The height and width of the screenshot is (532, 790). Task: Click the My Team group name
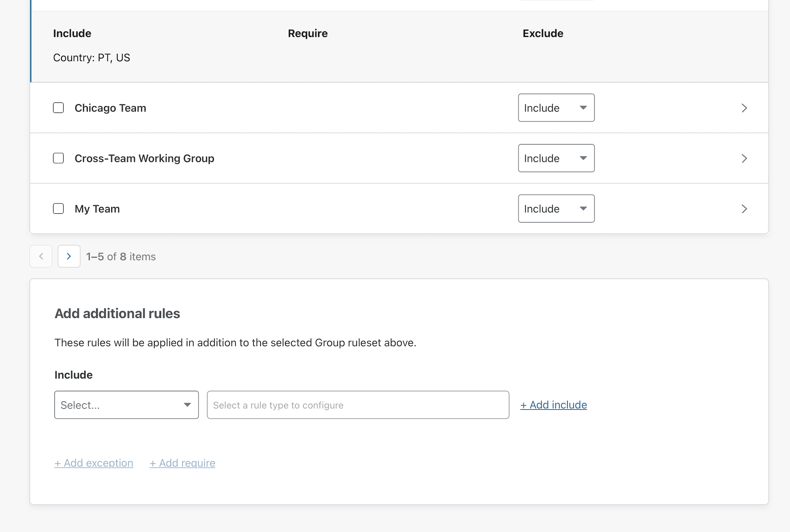97,209
